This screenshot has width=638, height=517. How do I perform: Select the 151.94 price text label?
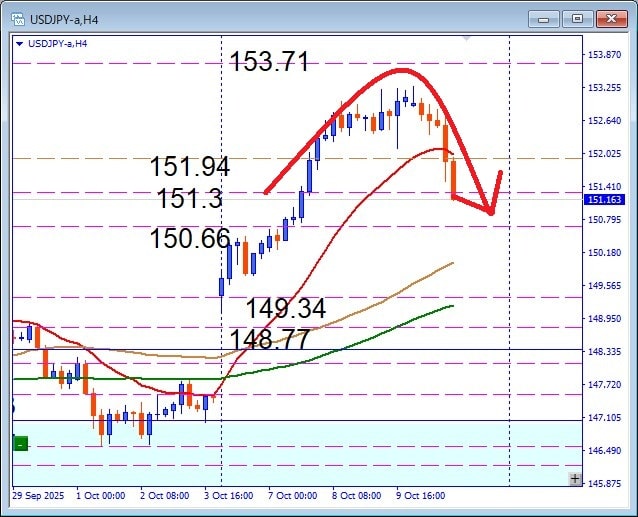pyautogui.click(x=190, y=167)
